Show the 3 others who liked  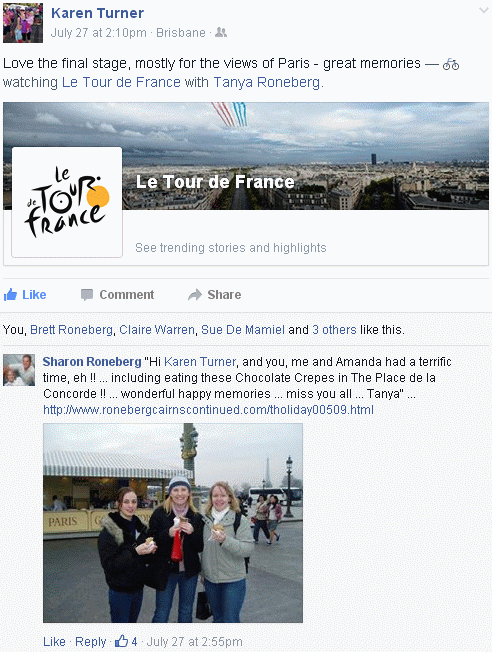(x=334, y=330)
